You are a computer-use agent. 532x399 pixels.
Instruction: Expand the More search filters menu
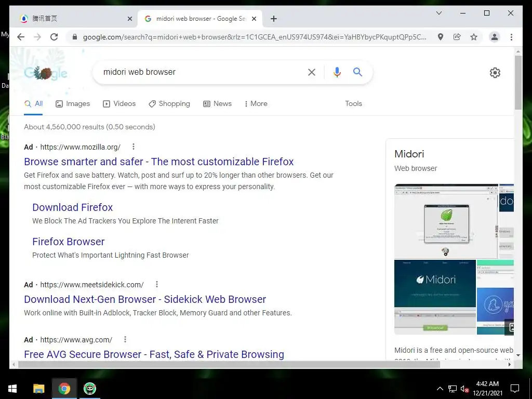point(256,103)
